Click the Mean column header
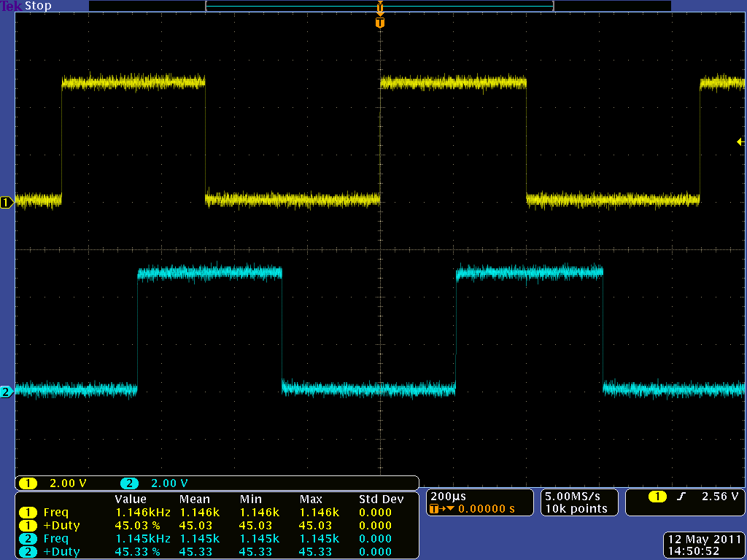 click(195, 499)
